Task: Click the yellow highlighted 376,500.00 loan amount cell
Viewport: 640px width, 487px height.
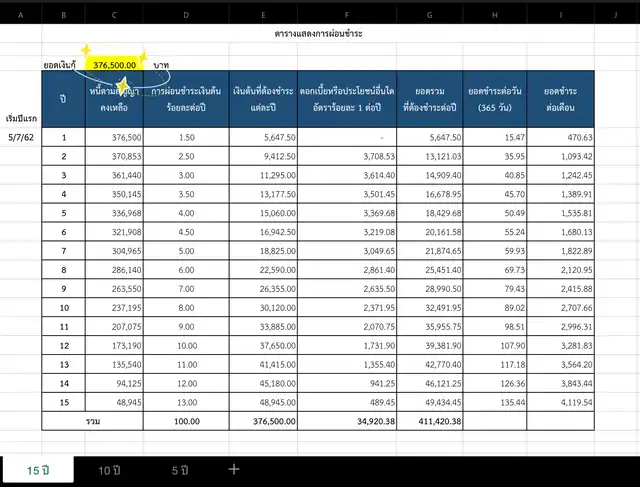Action: (114, 64)
